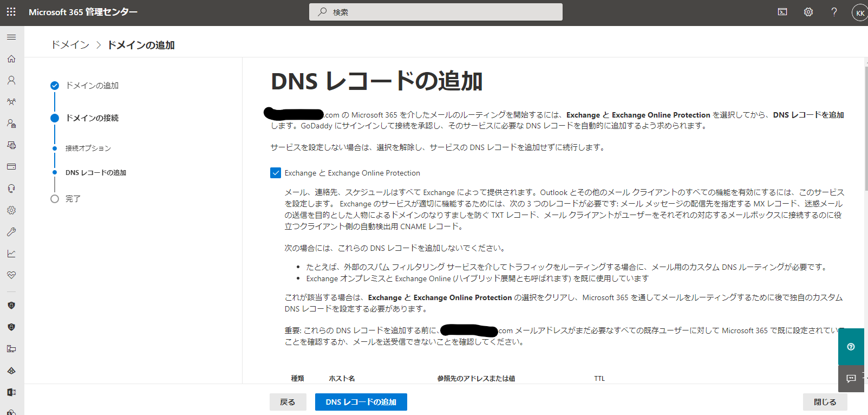Open Teams and groups sidebar icon

pos(11,102)
